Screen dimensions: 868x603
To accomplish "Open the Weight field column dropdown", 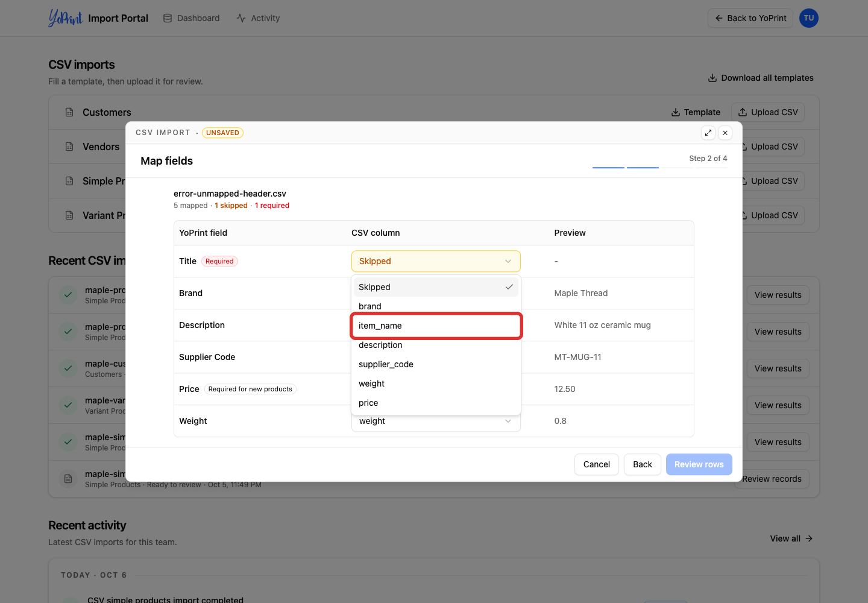I will 436,421.
